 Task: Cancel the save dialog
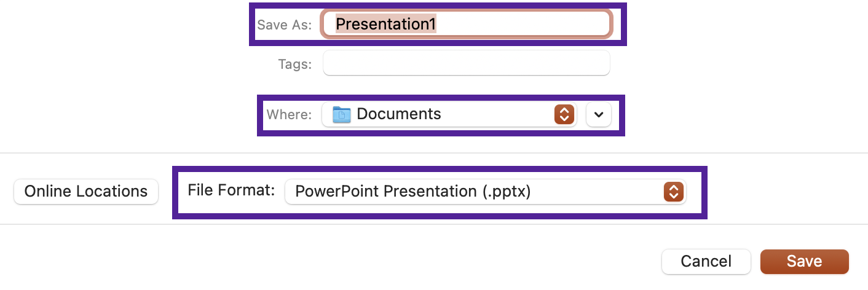tap(706, 261)
